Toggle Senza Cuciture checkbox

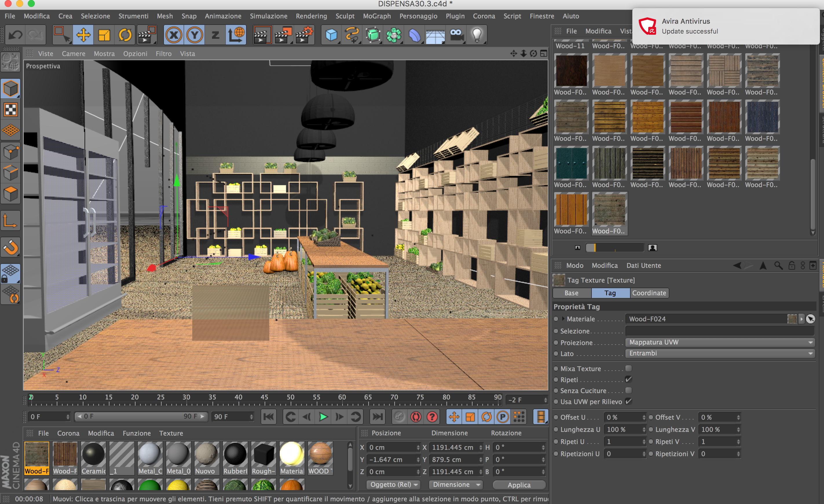pos(628,390)
